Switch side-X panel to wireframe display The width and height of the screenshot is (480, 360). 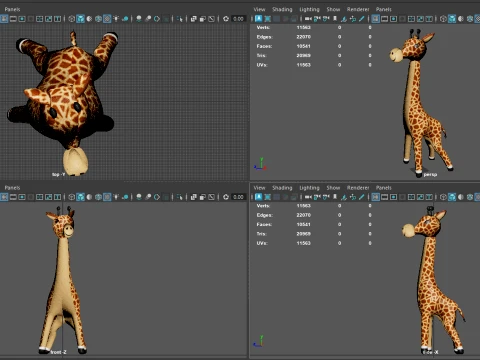click(443, 197)
